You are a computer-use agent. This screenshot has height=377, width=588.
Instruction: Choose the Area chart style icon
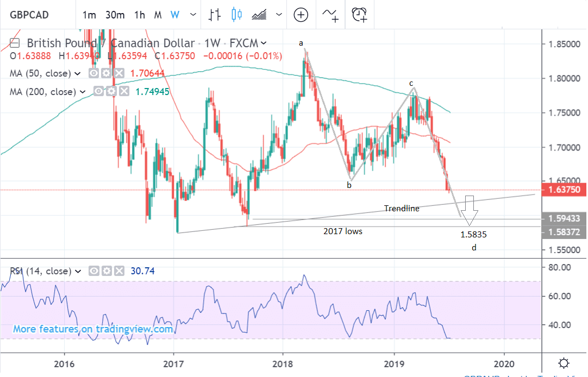[260, 15]
